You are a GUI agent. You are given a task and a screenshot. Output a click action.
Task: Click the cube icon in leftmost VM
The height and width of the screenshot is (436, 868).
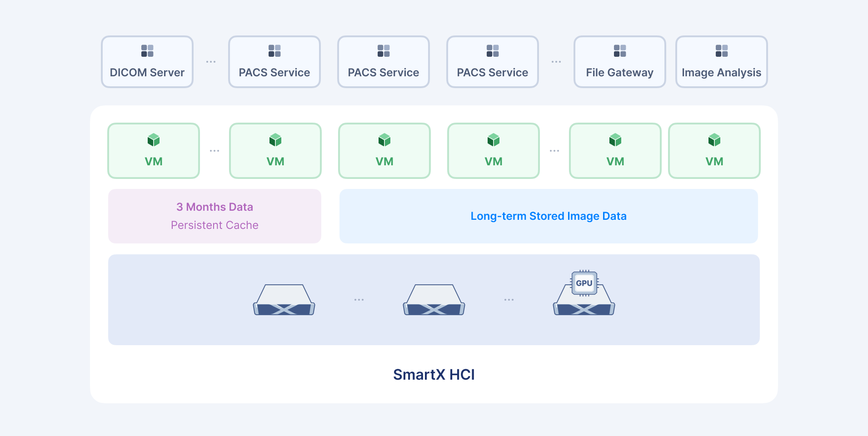tap(154, 140)
